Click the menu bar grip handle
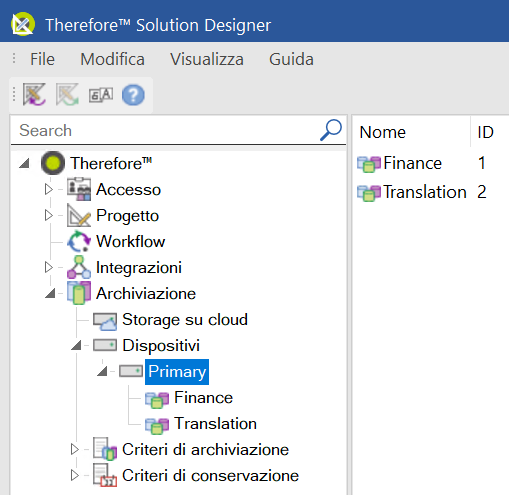 [x=14, y=59]
